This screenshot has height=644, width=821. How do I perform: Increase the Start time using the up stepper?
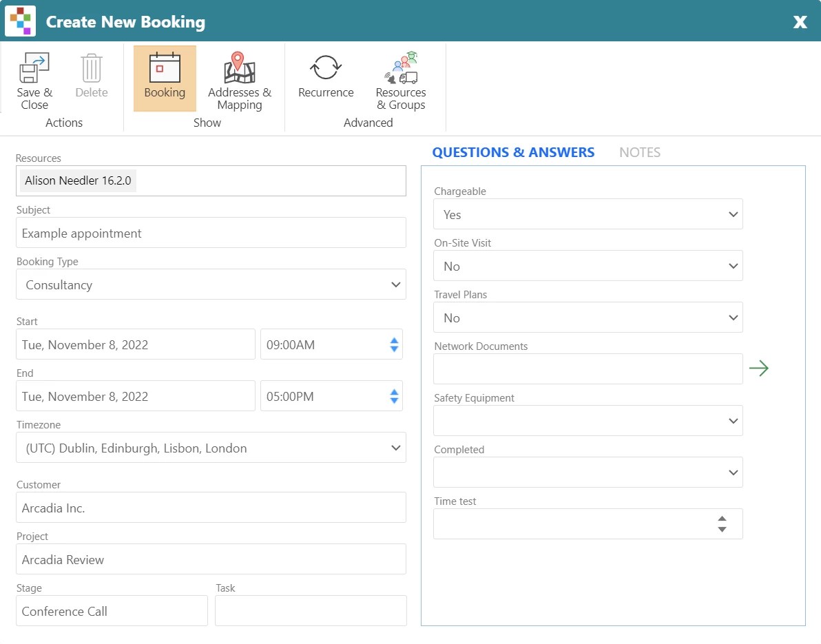pos(394,340)
